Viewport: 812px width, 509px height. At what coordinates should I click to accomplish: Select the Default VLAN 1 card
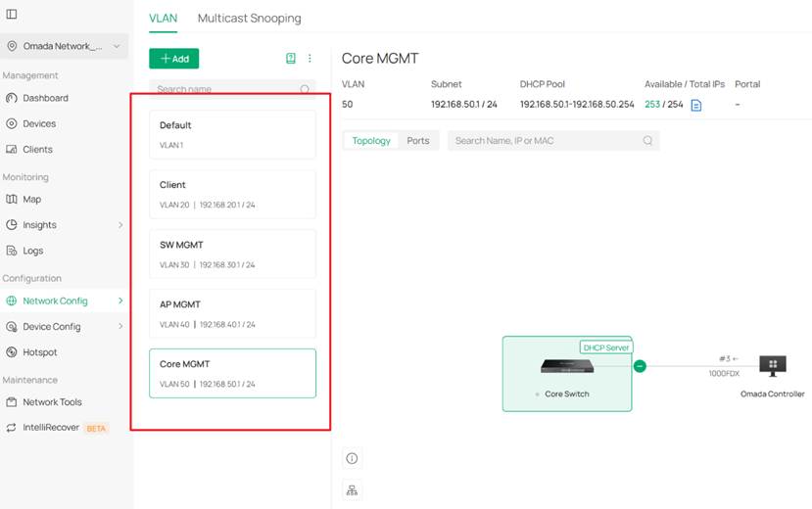pyautogui.click(x=232, y=134)
